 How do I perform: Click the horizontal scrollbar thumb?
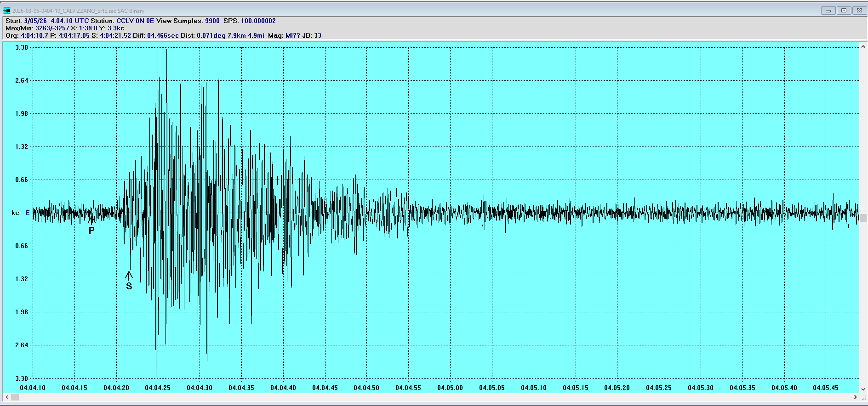tap(15, 397)
